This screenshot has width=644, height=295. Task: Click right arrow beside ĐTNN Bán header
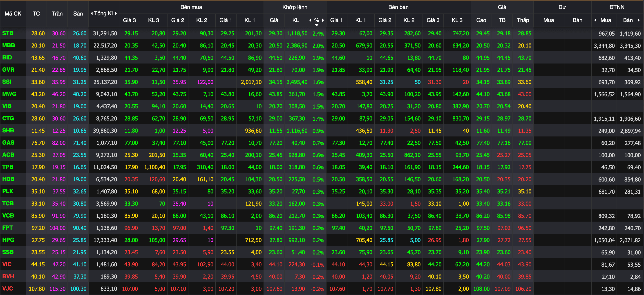click(x=639, y=20)
